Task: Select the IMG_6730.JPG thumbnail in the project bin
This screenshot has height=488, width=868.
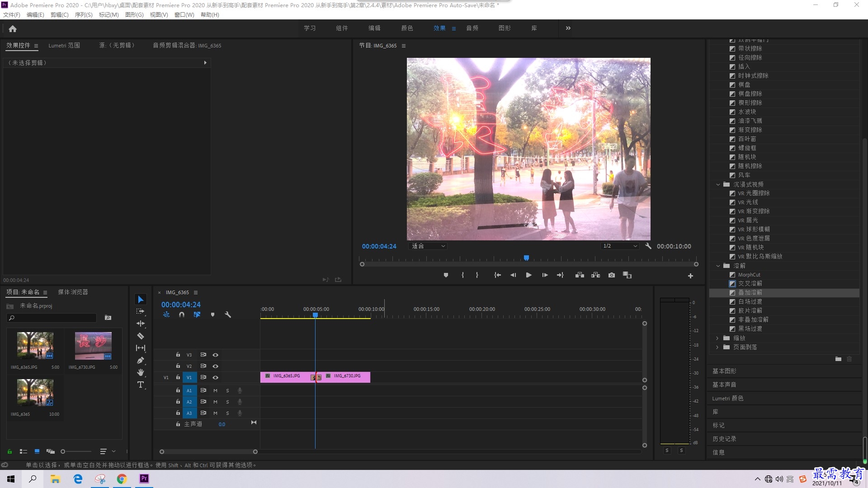Action: [x=93, y=346]
